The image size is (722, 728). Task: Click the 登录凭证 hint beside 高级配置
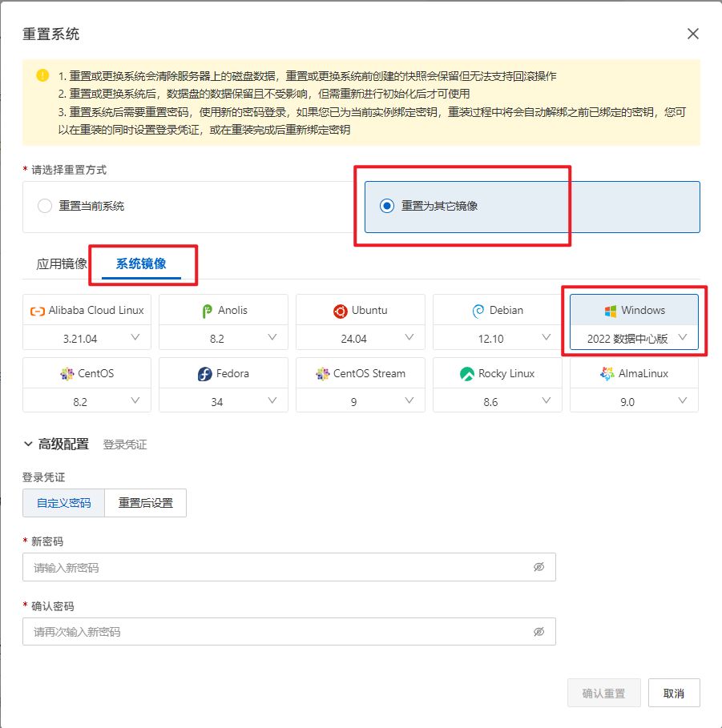point(124,444)
